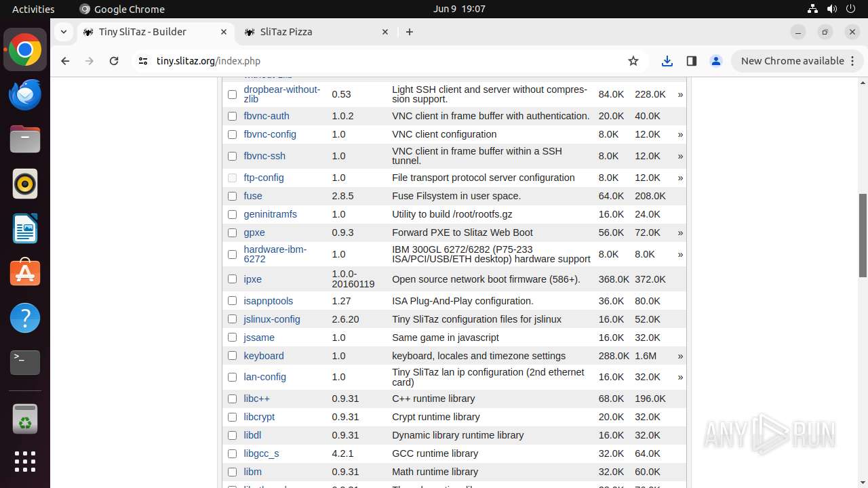Tick the fbvnc-config checkbox
Viewport: 868px width, 488px height.
232,134
